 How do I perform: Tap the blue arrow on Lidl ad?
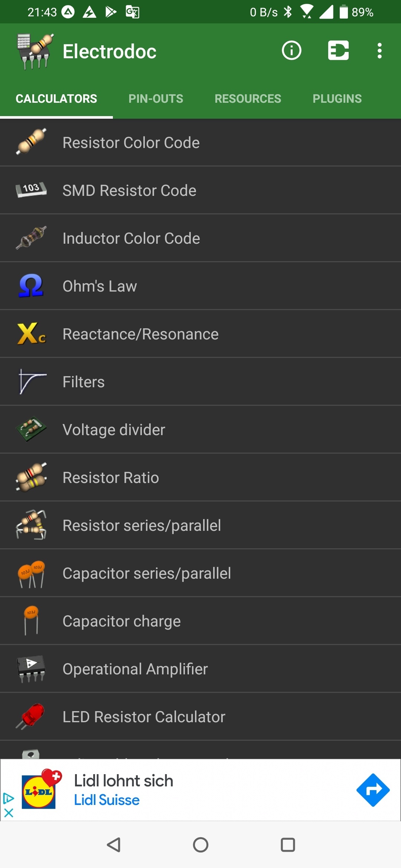[x=373, y=790]
